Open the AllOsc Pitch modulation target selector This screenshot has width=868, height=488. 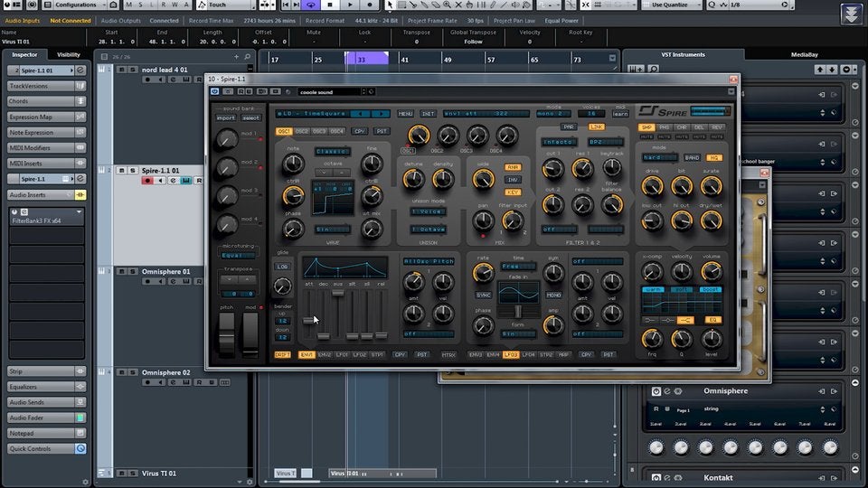429,261
